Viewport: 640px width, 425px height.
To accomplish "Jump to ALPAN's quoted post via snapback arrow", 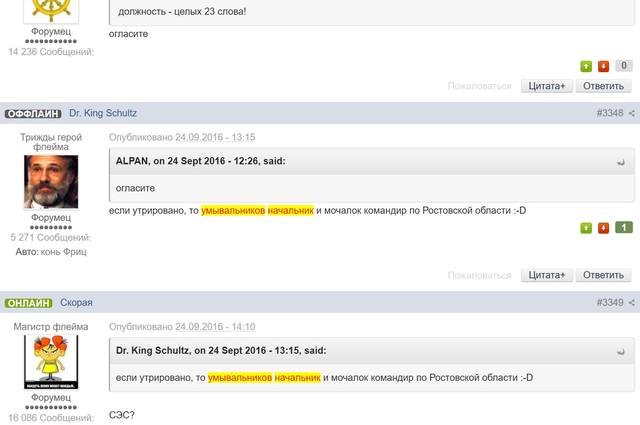I will 621,162.
